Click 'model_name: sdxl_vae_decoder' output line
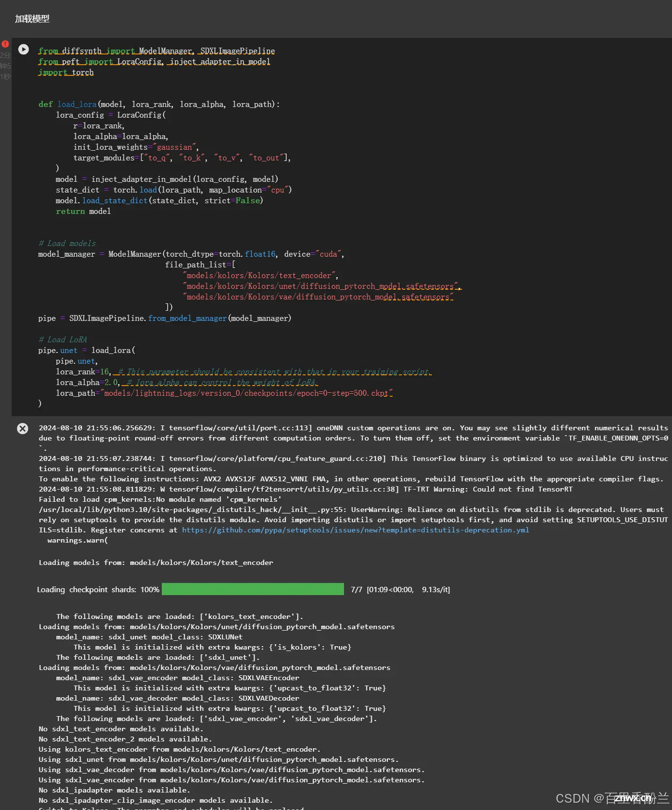Image resolution: width=672 pixels, height=810 pixels. coord(177,698)
